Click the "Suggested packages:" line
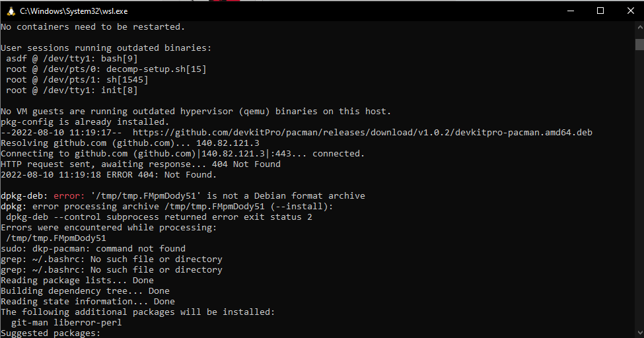This screenshot has width=644, height=338. 50,333
